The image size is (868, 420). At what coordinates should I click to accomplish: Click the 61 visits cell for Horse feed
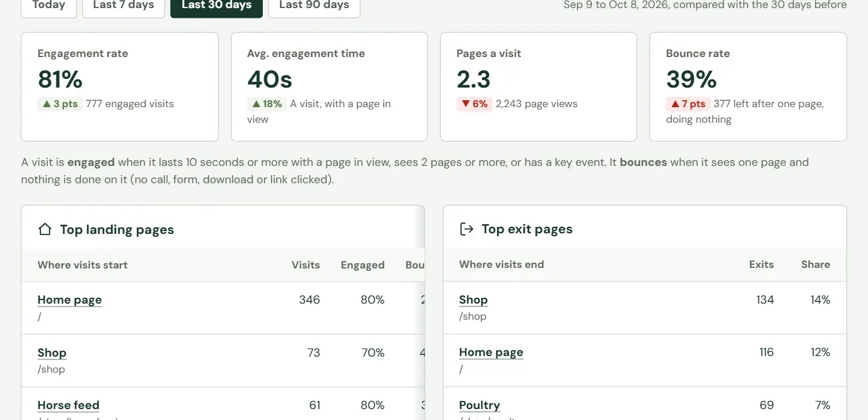click(315, 405)
